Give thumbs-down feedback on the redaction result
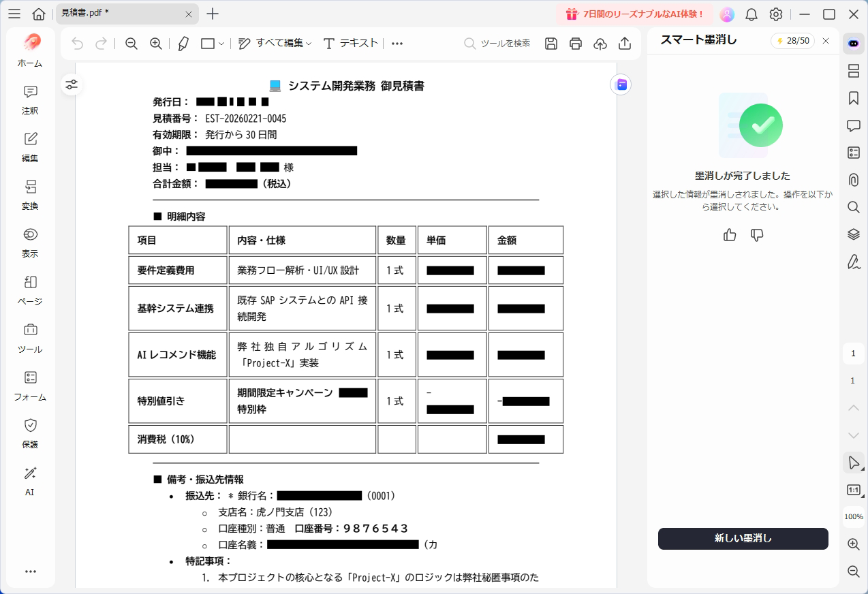 (757, 234)
